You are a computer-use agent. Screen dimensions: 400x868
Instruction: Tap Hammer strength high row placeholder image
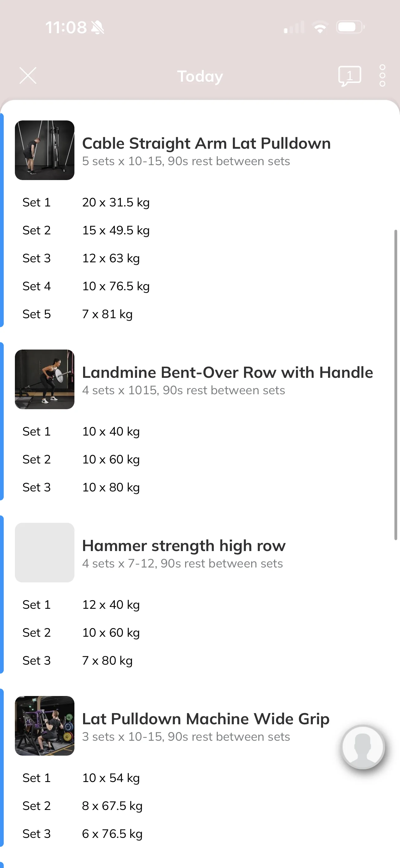[44, 553]
